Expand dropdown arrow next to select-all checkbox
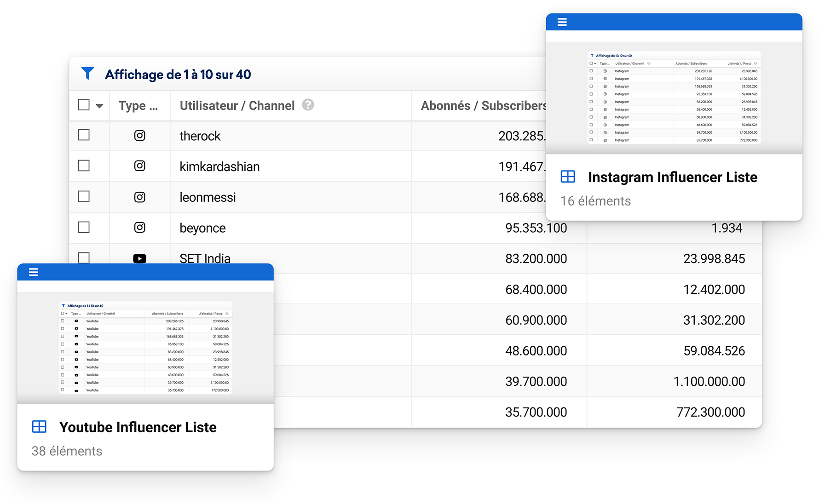Viewport: 831px width, 504px height. click(x=99, y=106)
